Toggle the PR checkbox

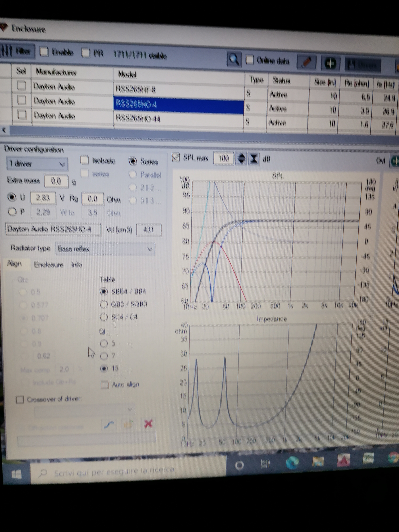(x=86, y=53)
